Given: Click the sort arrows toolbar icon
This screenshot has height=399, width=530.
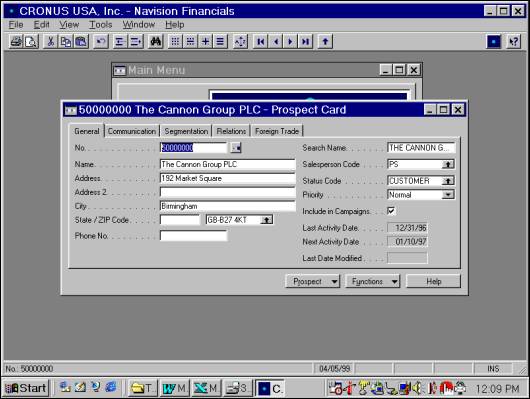Looking at the screenshot, I should pyautogui.click(x=240, y=42).
